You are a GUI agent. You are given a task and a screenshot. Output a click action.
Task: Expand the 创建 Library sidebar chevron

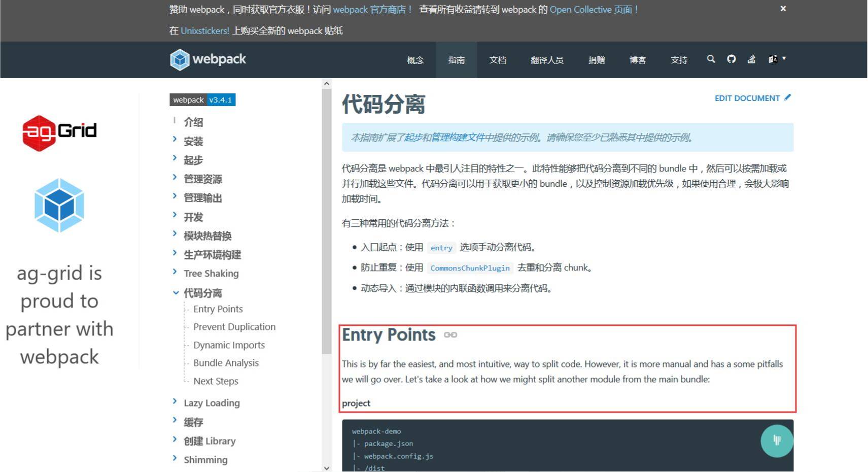tap(175, 440)
